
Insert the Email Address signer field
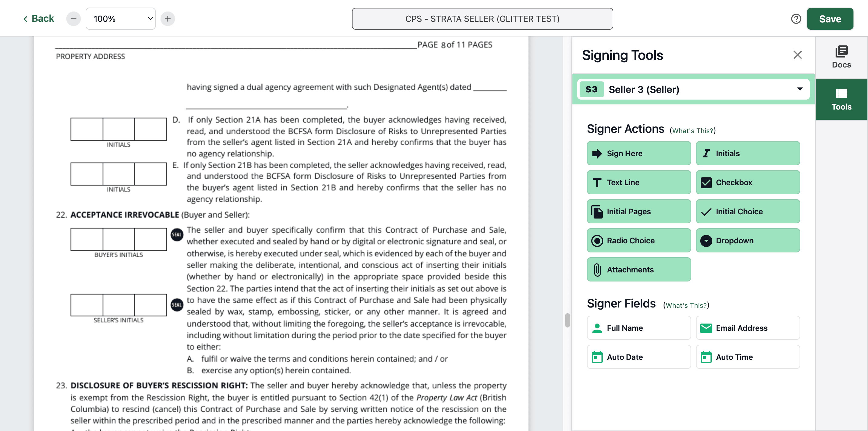tap(748, 328)
